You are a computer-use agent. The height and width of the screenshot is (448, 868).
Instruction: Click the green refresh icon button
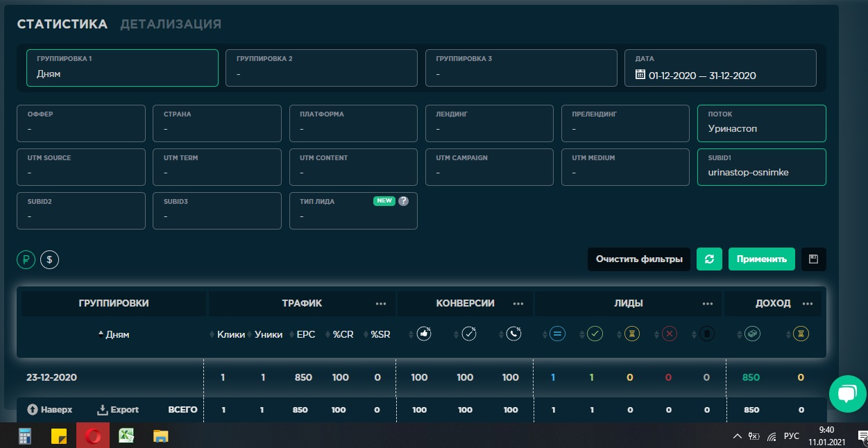(x=709, y=259)
